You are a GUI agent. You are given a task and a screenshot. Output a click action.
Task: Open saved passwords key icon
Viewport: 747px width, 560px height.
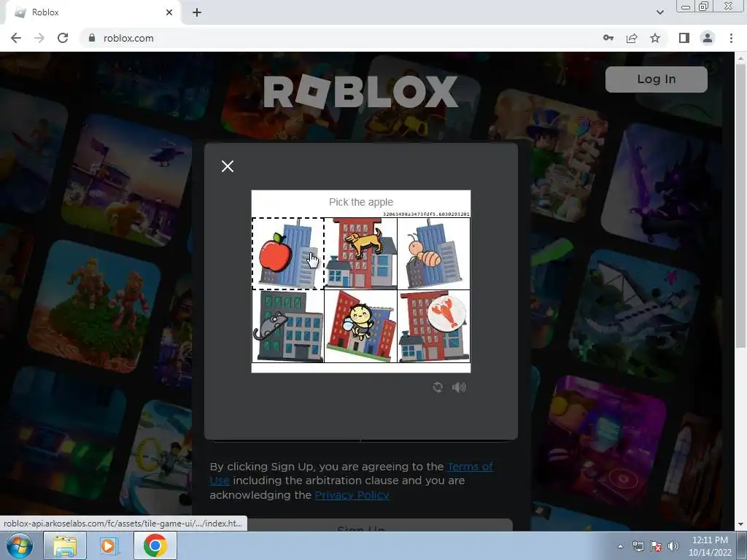pyautogui.click(x=608, y=38)
